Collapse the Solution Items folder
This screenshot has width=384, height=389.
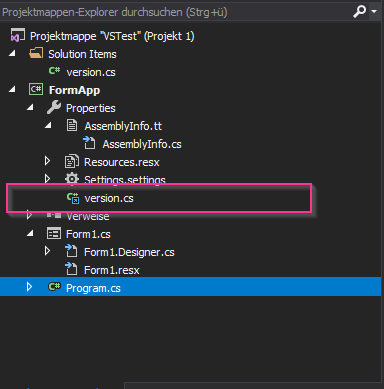click(12, 53)
